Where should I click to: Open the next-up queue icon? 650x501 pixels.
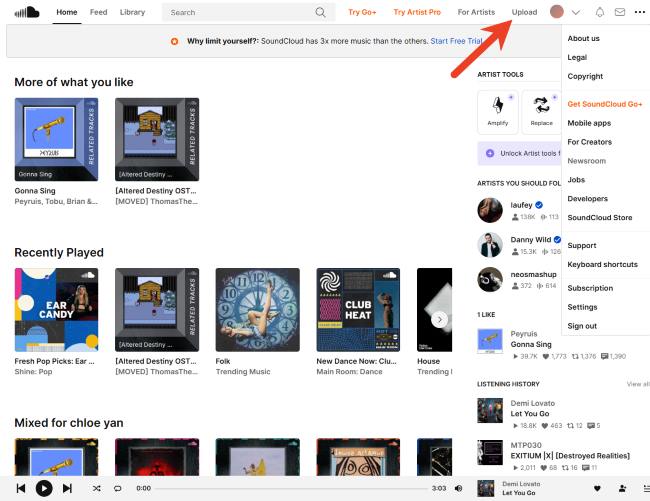coord(646,489)
